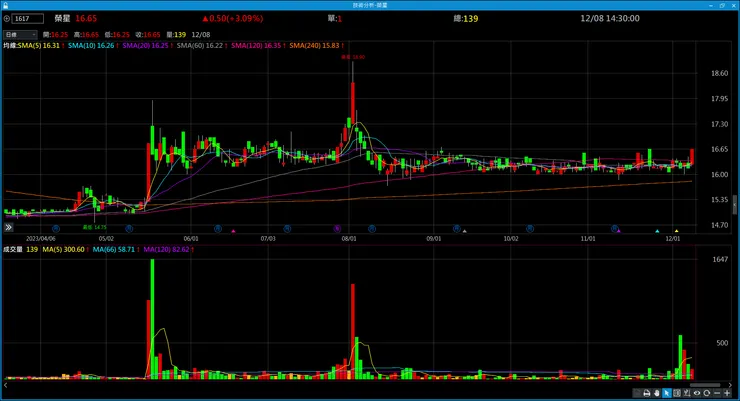740x401 pixels.
Task: Click the axis settings icon
Action: [687, 393]
